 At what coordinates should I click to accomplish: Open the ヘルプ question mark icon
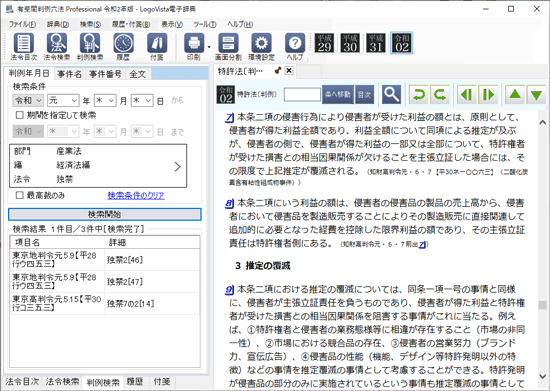295,47
